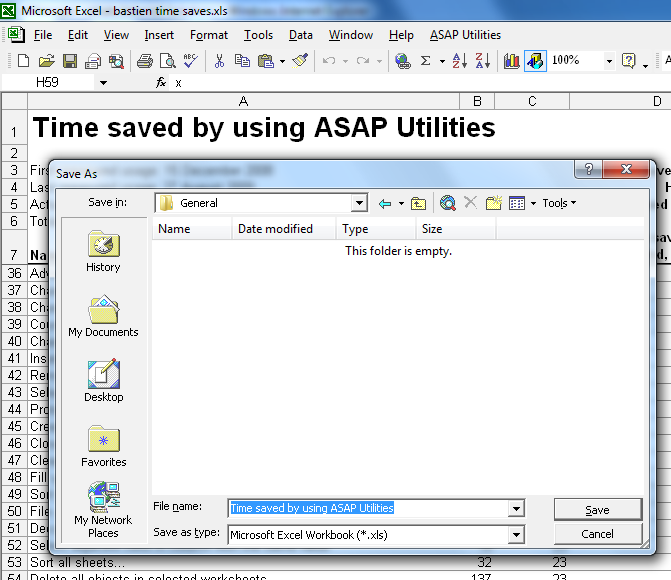Click the Paste clipboard icon
671x580 pixels.
click(265, 61)
